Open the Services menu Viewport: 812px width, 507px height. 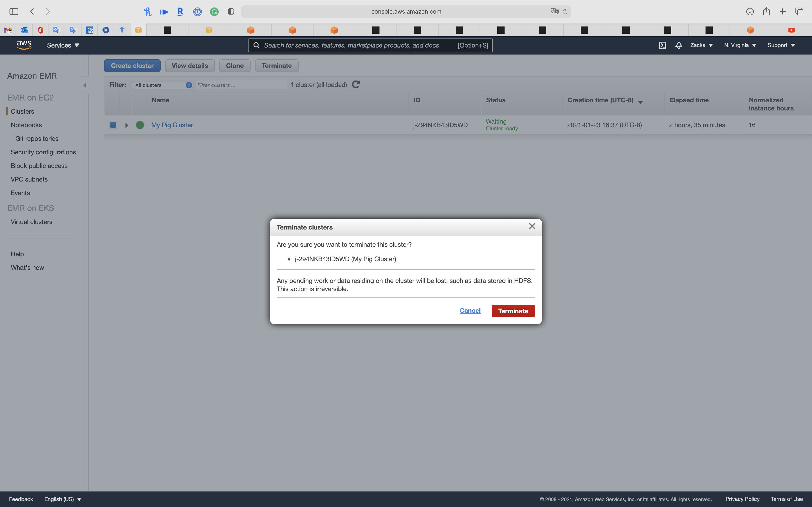coord(63,45)
